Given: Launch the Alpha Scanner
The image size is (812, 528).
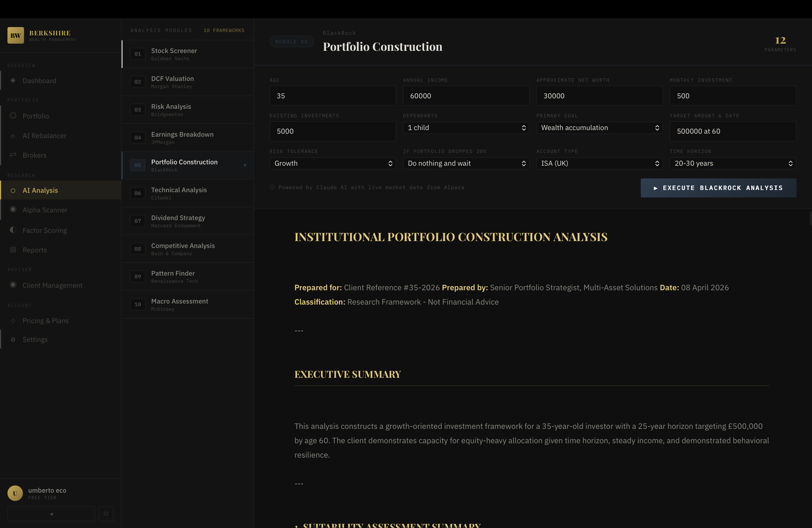Looking at the screenshot, I should pos(45,210).
